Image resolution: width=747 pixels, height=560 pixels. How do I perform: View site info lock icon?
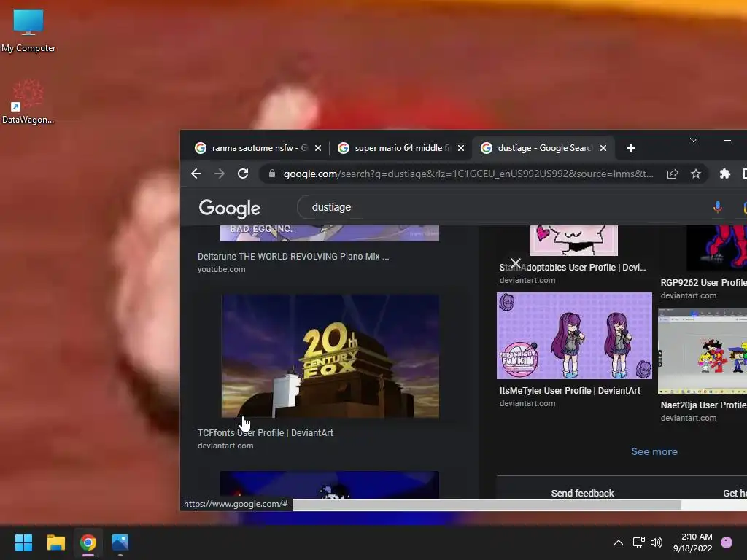(x=271, y=174)
